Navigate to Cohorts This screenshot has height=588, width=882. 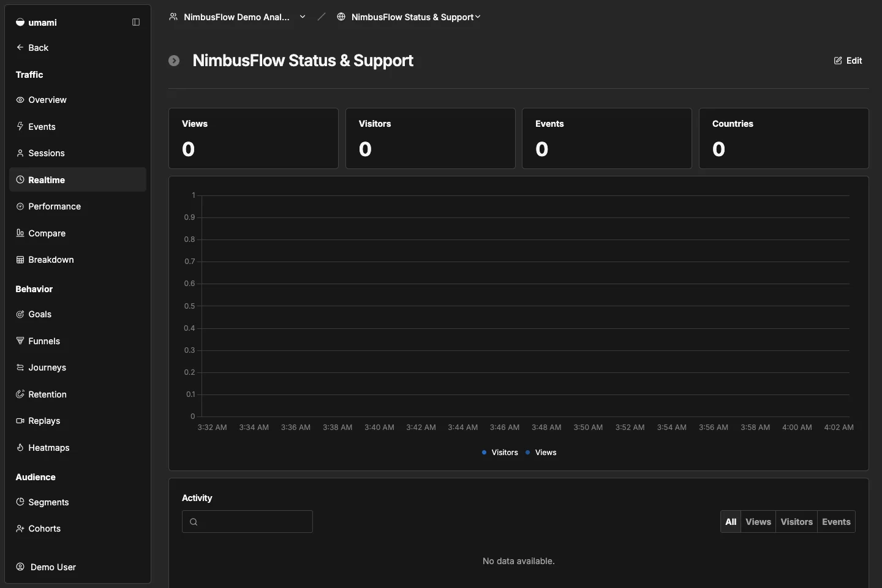coord(78,529)
